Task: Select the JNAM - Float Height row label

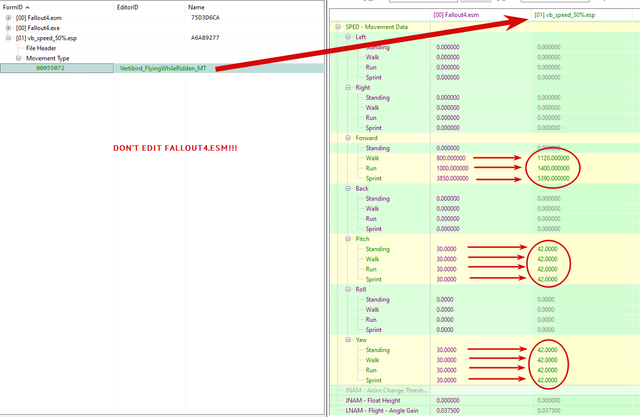Action: [x=373, y=401]
